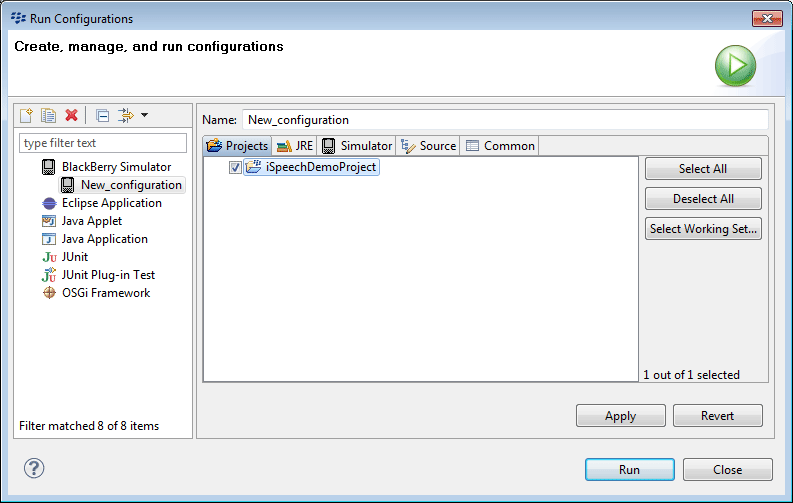Image resolution: width=793 pixels, height=503 pixels.
Task: Collapse all configuration tree items
Action: (x=102, y=116)
